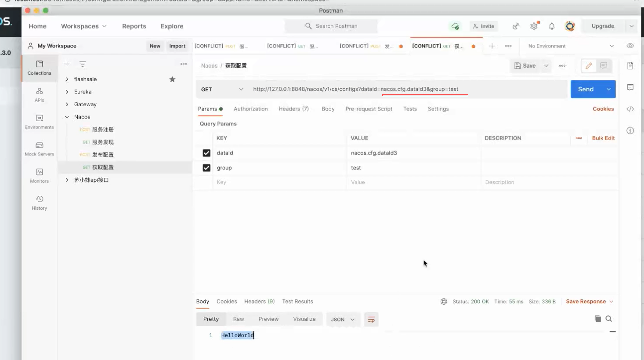Click the Save button
Viewport: 644px width, 360px height.
point(525,66)
